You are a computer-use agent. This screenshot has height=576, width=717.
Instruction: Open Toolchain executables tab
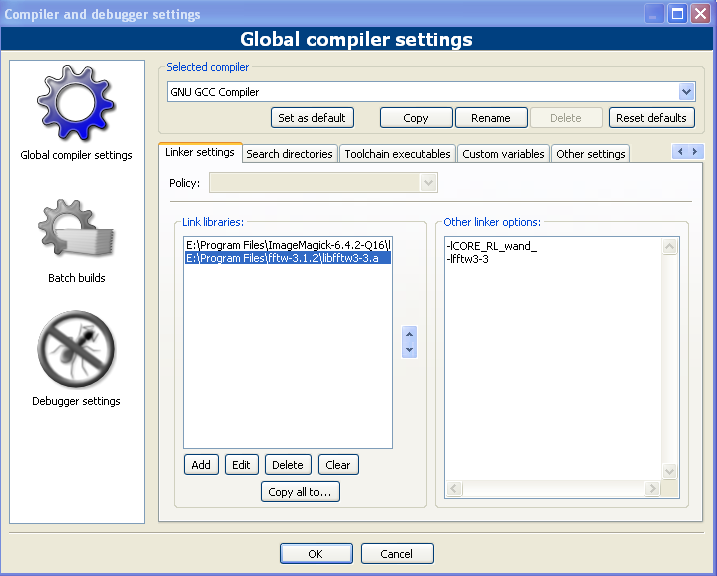[x=397, y=154]
